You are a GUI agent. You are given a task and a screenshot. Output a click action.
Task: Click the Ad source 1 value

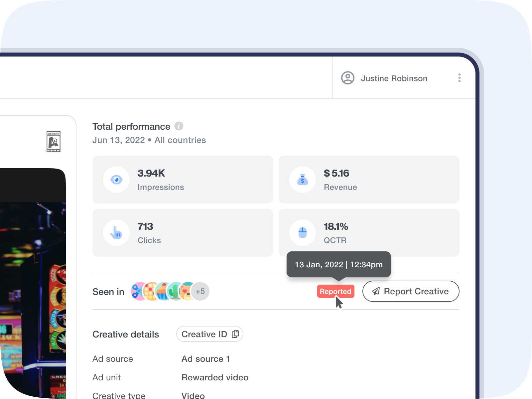pos(205,359)
